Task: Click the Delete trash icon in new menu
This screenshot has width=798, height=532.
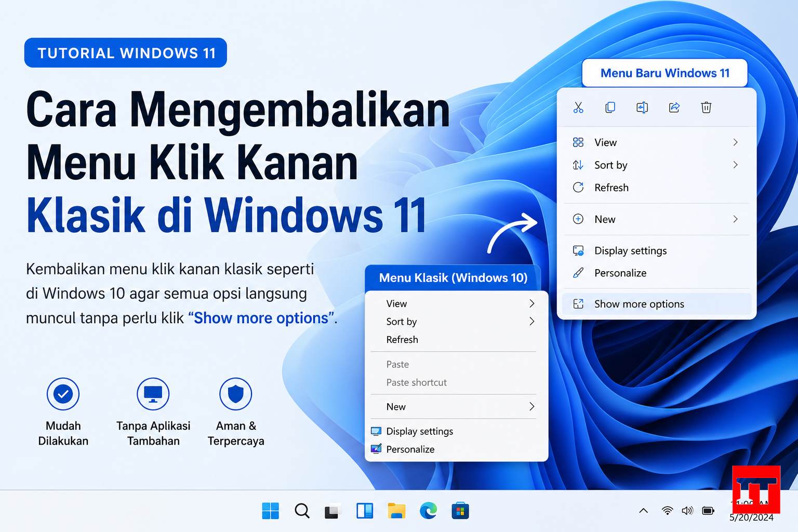Action: click(x=706, y=108)
